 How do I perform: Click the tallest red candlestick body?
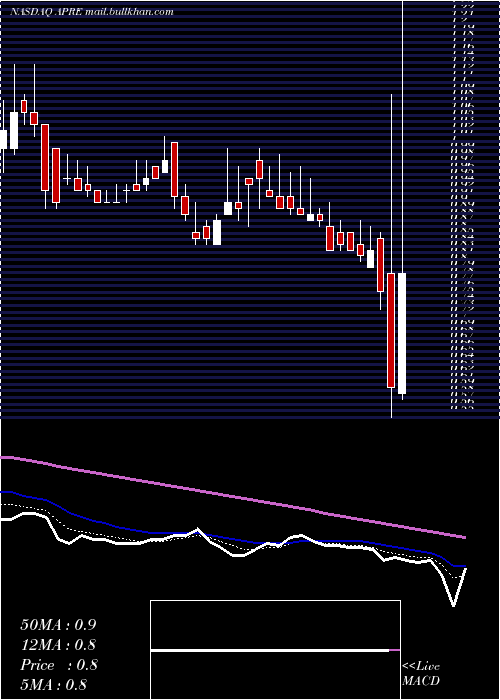[391, 330]
